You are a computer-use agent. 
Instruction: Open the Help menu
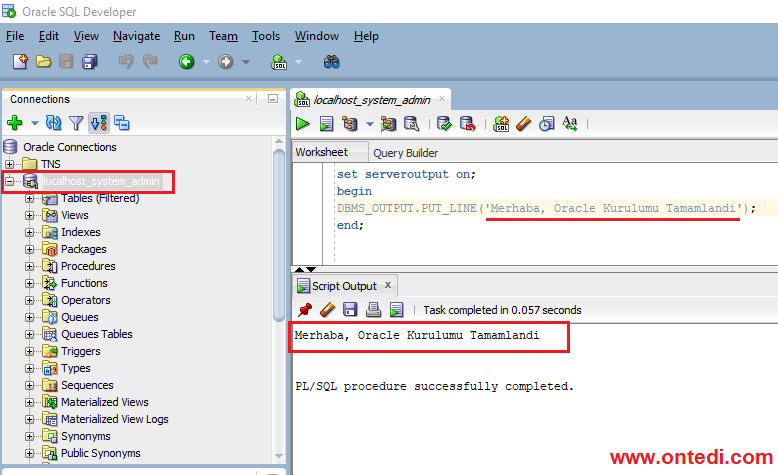pos(366,36)
